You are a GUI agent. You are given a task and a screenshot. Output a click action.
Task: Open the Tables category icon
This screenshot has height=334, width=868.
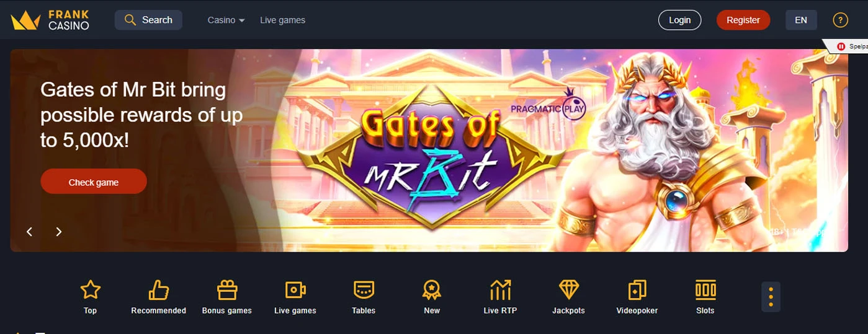pyautogui.click(x=364, y=297)
